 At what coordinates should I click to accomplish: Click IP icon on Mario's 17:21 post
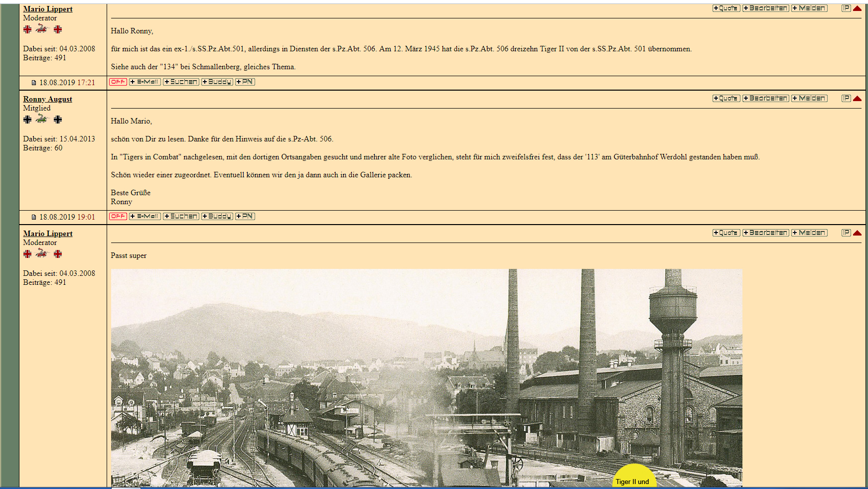846,8
